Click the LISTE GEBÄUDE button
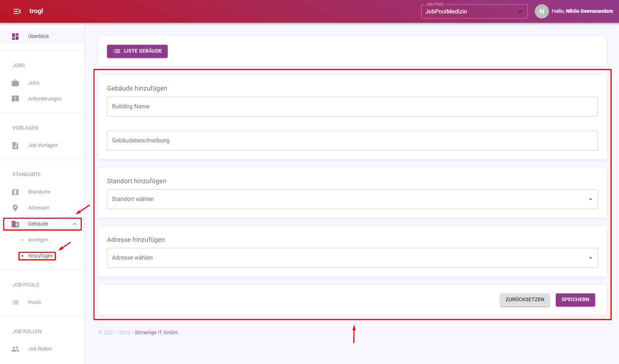This screenshot has height=364, width=619. tap(137, 51)
